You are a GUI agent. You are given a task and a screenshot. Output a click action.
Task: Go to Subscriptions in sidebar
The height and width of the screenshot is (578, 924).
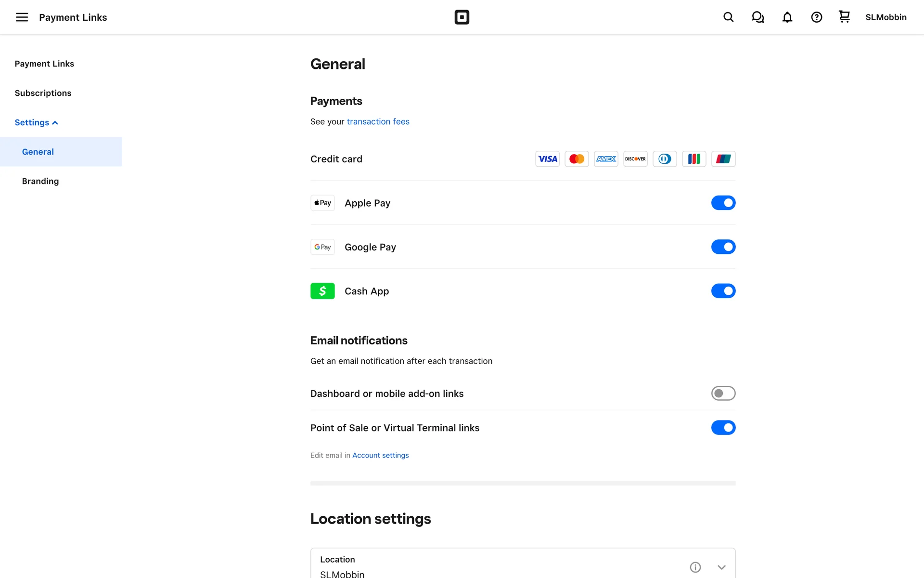(x=43, y=93)
